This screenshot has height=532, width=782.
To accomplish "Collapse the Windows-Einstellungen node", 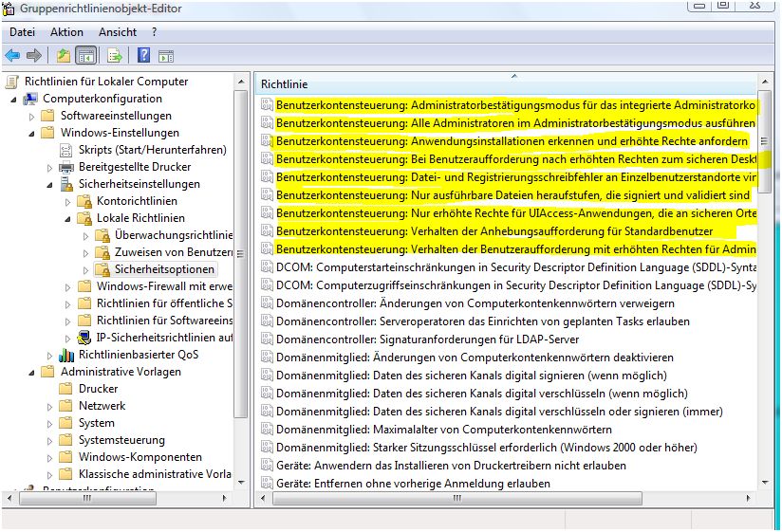I will [x=31, y=134].
